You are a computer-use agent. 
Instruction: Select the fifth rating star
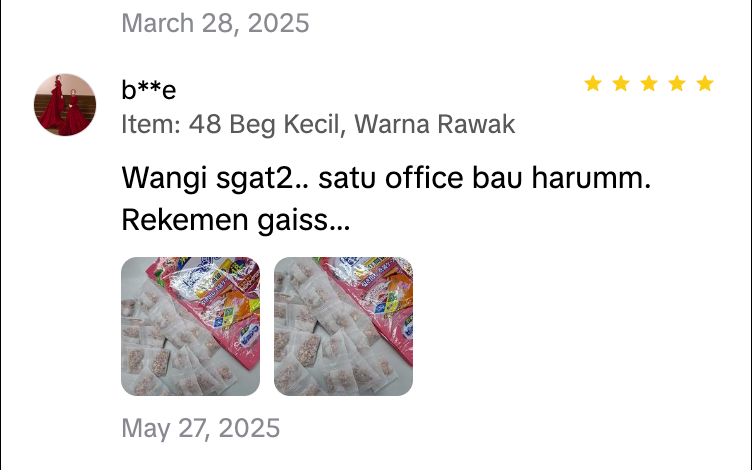pyautogui.click(x=705, y=83)
